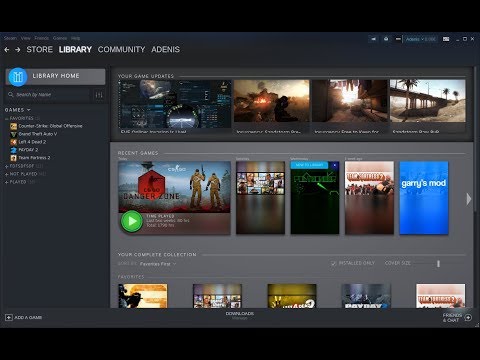Open the PAYDAY 2 cover under Favorites
Image resolution: width=480 pixels, height=360 pixels.
[366, 296]
